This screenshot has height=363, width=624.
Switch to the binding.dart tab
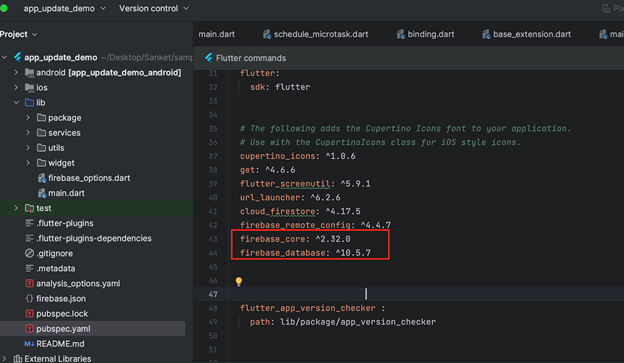425,34
